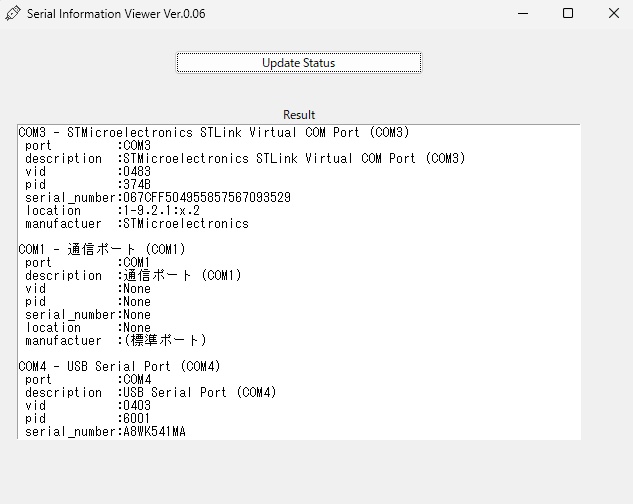Click serial number A8WK541MA line
The image size is (633, 504).
click(105, 432)
